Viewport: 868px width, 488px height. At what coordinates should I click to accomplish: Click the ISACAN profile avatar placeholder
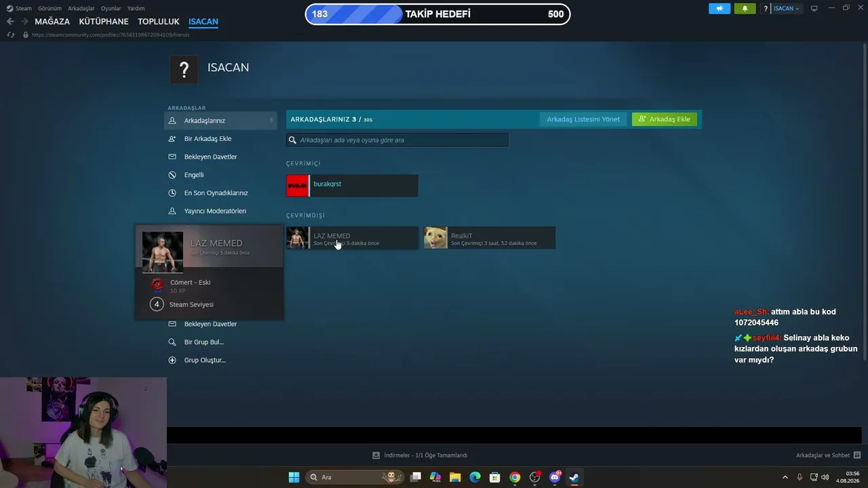coord(184,69)
